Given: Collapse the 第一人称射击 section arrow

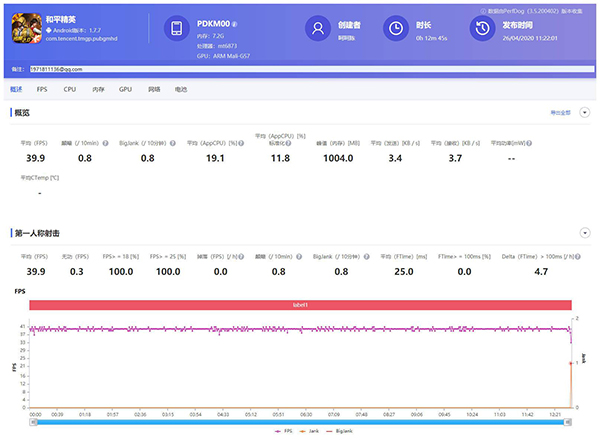Looking at the screenshot, I should 584,233.
